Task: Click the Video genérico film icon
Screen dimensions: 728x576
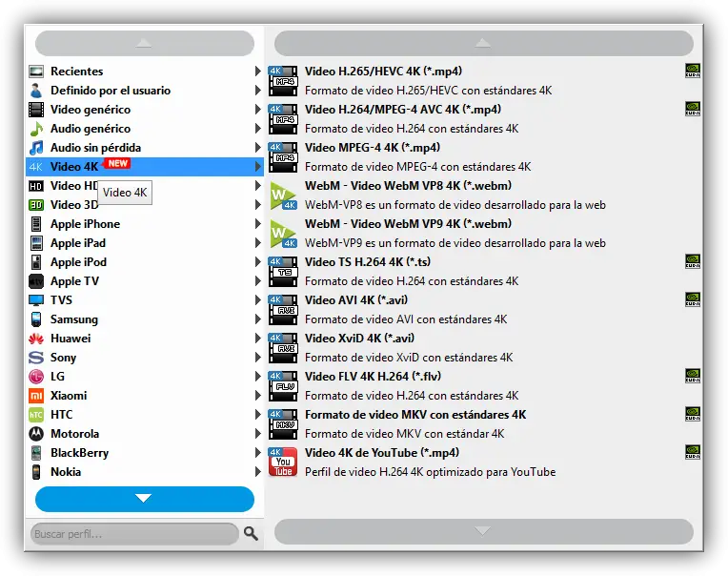Action: click(x=36, y=110)
